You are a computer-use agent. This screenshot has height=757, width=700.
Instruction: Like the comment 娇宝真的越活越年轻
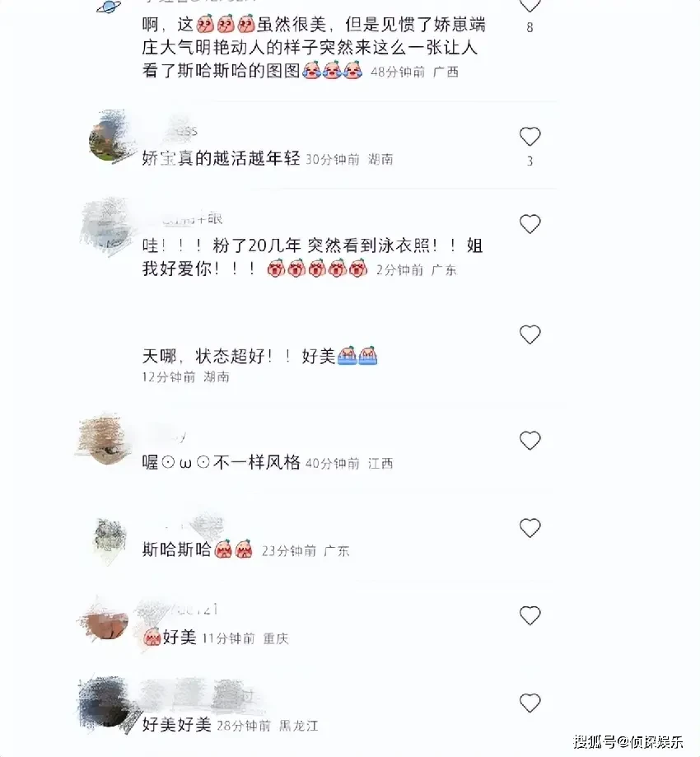coord(530,137)
